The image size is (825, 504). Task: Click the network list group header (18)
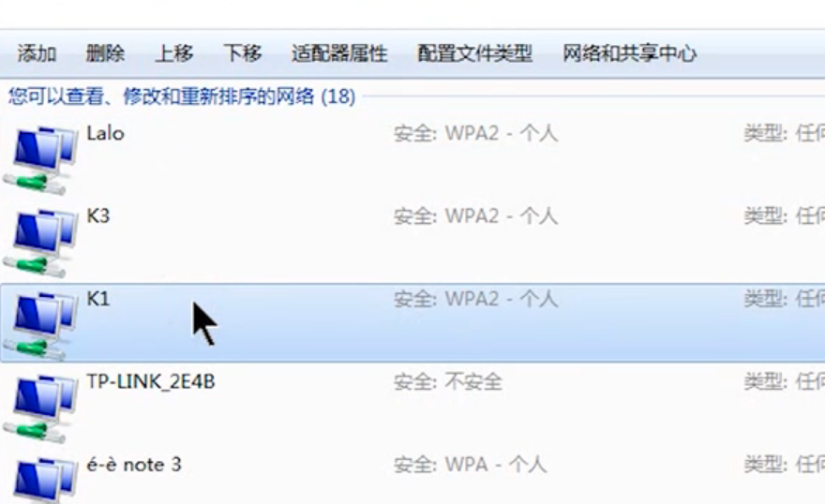[182, 96]
